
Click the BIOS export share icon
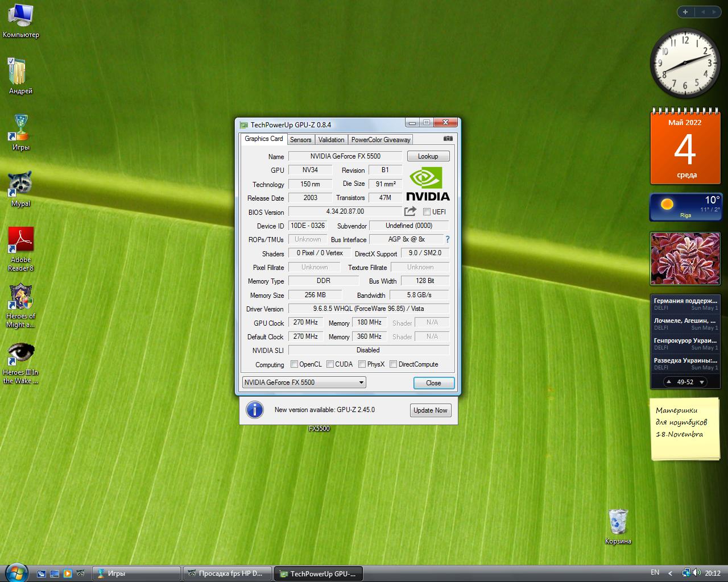tap(410, 211)
